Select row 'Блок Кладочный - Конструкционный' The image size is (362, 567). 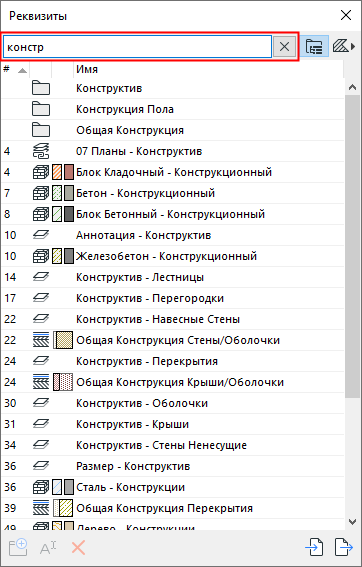[x=173, y=172]
